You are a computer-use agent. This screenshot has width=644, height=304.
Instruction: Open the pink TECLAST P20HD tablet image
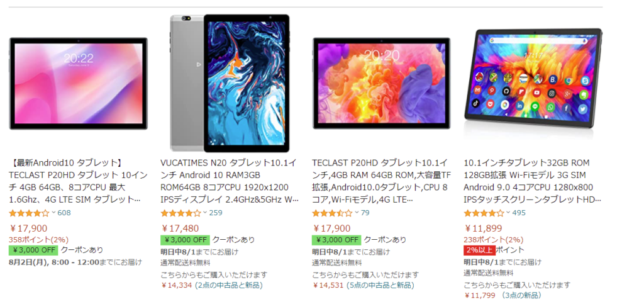[x=78, y=83]
